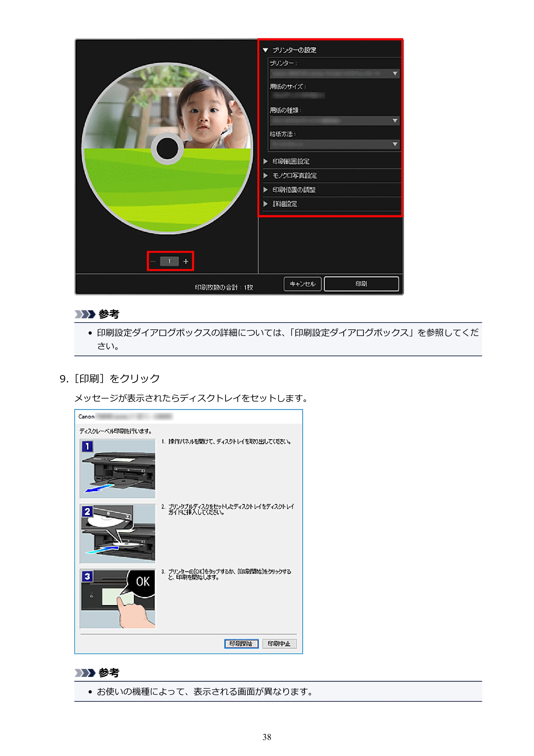Decrease print copies with minus button
Viewport: 534px width, 756px height.
tap(153, 261)
